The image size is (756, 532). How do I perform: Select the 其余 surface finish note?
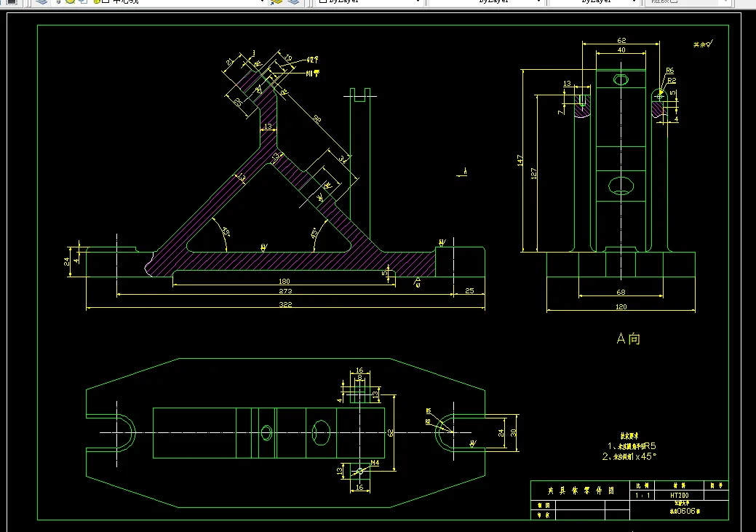[703, 44]
